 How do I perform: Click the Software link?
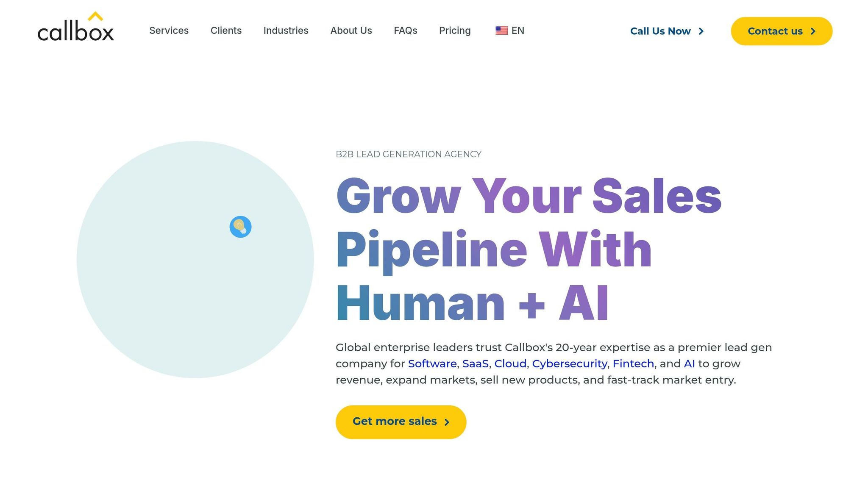tap(432, 363)
